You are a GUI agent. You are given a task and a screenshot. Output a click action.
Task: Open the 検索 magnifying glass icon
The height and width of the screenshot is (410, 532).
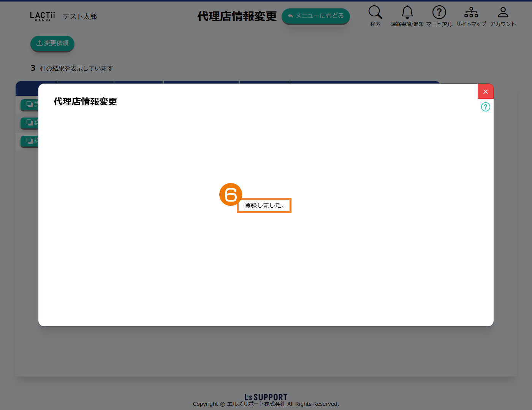[x=375, y=13]
